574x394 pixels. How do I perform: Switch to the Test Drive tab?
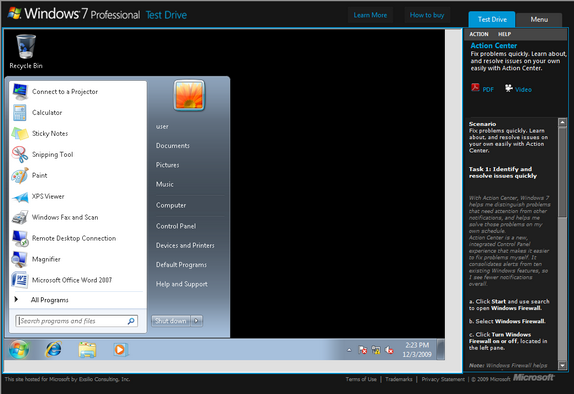coord(492,19)
